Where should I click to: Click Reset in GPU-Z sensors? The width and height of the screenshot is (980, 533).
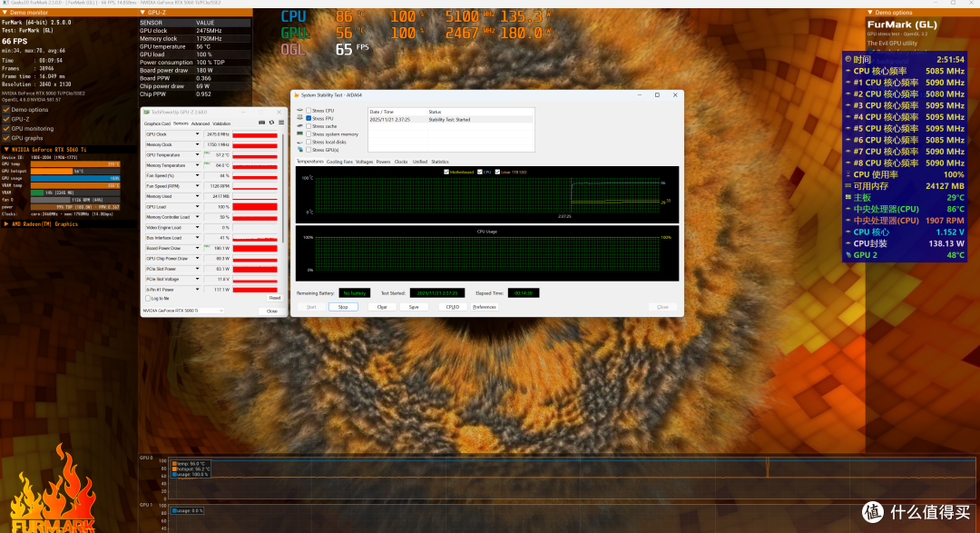(x=274, y=299)
